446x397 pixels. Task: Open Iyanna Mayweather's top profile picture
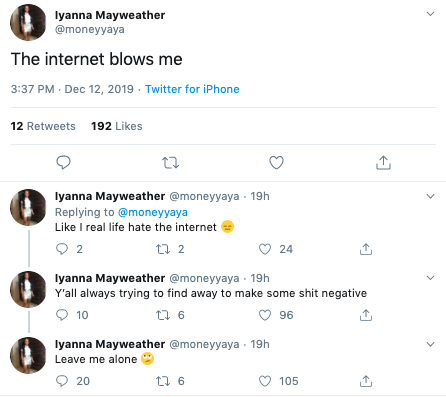coord(28,22)
